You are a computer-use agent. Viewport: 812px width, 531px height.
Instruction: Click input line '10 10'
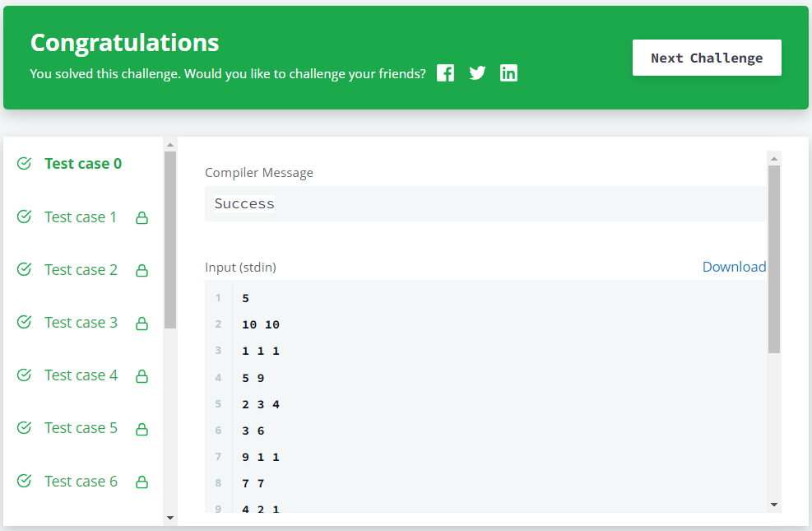[261, 325]
